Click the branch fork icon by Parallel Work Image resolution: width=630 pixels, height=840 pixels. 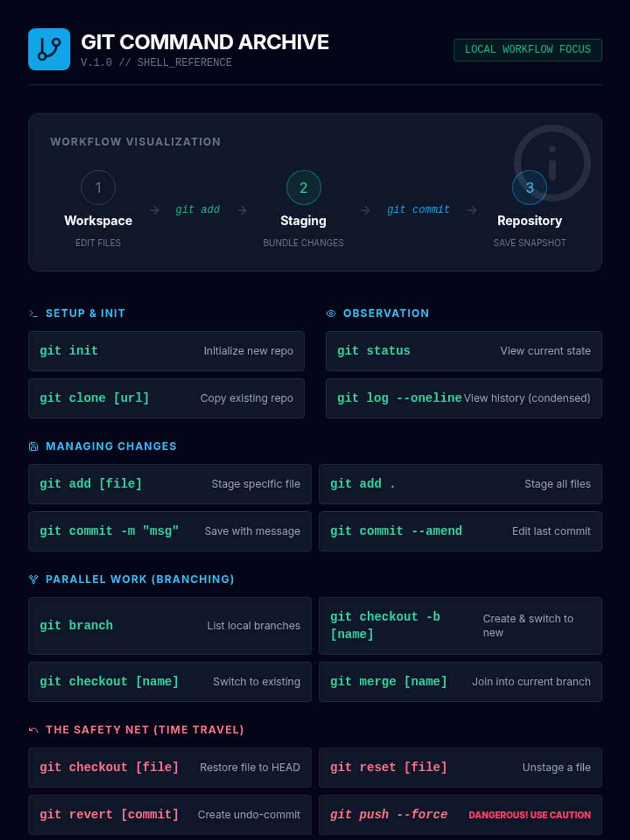34,579
